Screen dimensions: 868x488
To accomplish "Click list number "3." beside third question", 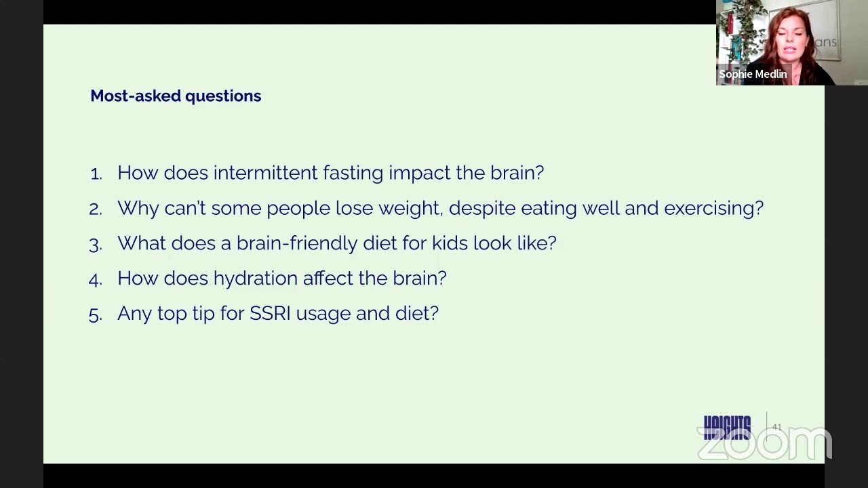I will [x=96, y=245].
